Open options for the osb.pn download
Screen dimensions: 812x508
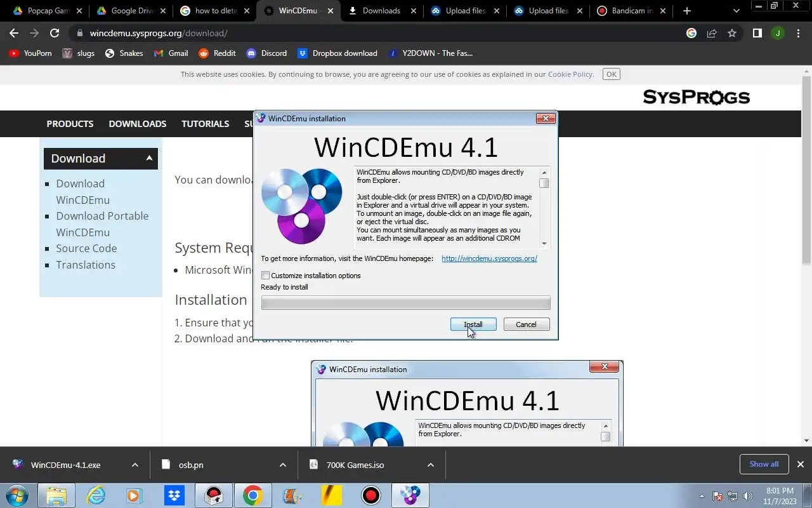click(x=283, y=465)
